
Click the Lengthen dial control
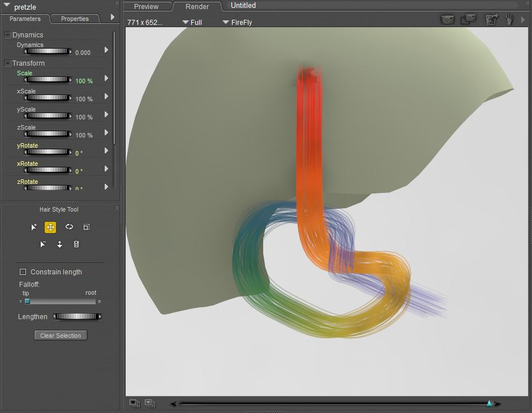pyautogui.click(x=77, y=317)
